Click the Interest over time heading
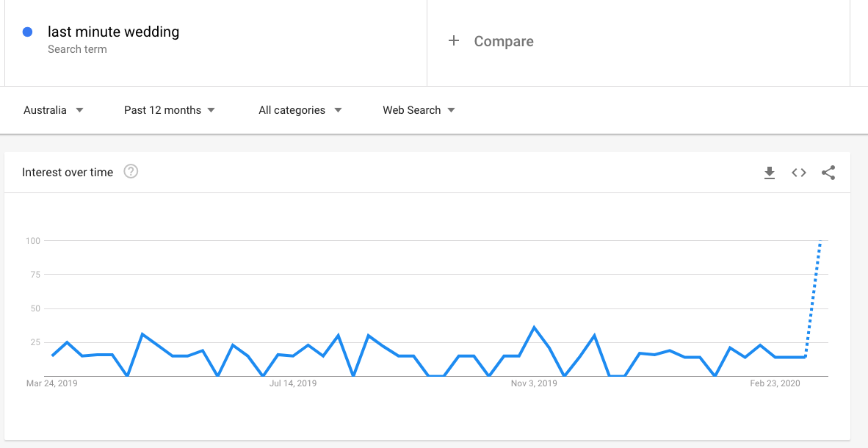 click(x=68, y=172)
